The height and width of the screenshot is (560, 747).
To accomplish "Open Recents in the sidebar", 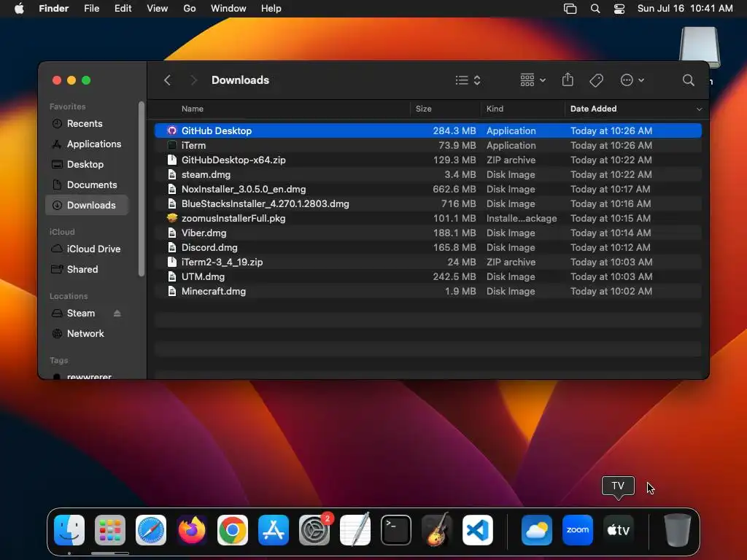I will pyautogui.click(x=88, y=123).
